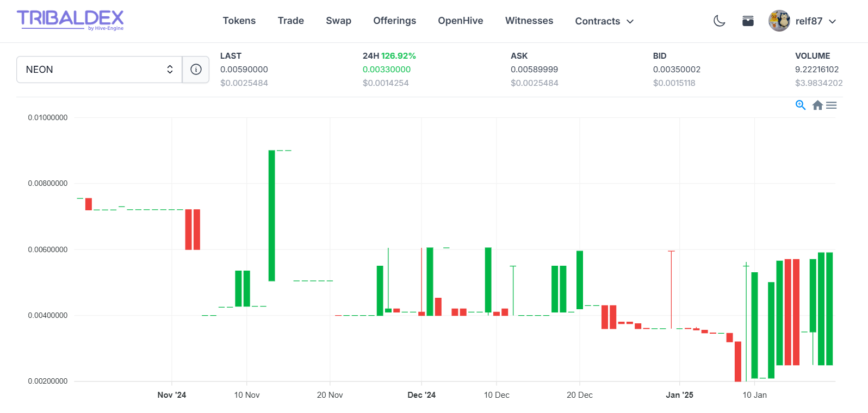868x413 pixels.
Task: Click the Dec '24 x-axis label
Action: click(x=421, y=395)
